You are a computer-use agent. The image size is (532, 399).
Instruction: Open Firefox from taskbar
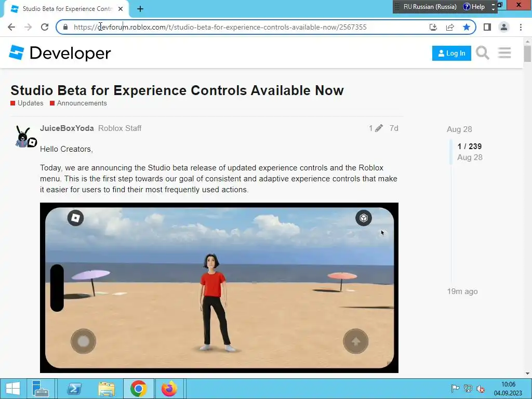click(x=169, y=389)
